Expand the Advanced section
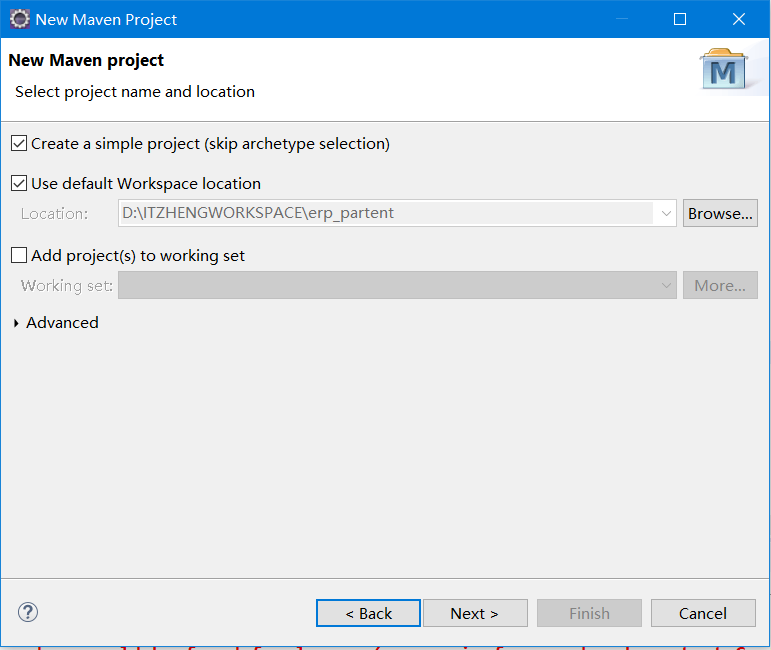Viewport: 771px width, 650px height. 16,323
